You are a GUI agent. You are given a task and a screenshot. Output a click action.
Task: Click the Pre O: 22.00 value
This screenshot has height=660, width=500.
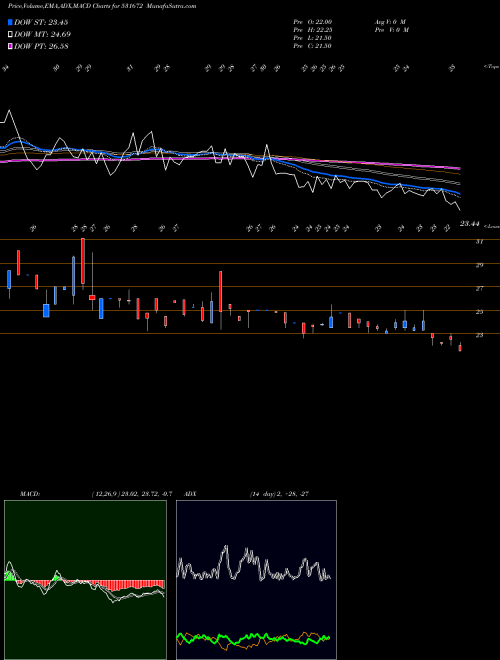tap(313, 22)
